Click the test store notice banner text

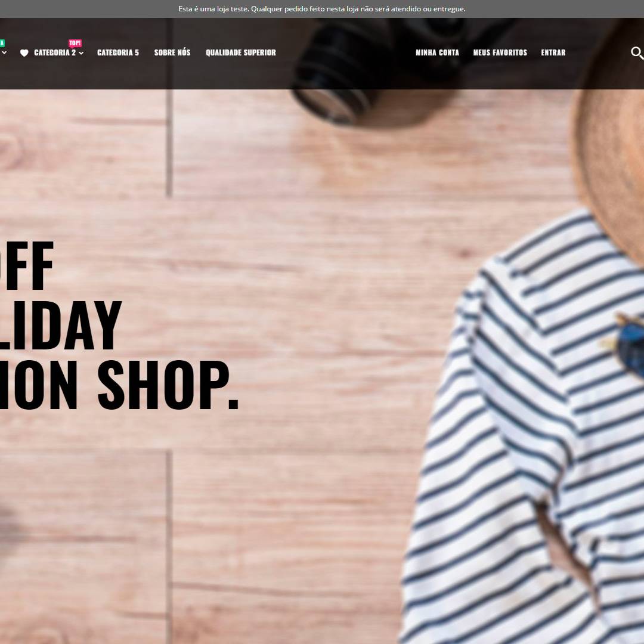click(x=322, y=8)
